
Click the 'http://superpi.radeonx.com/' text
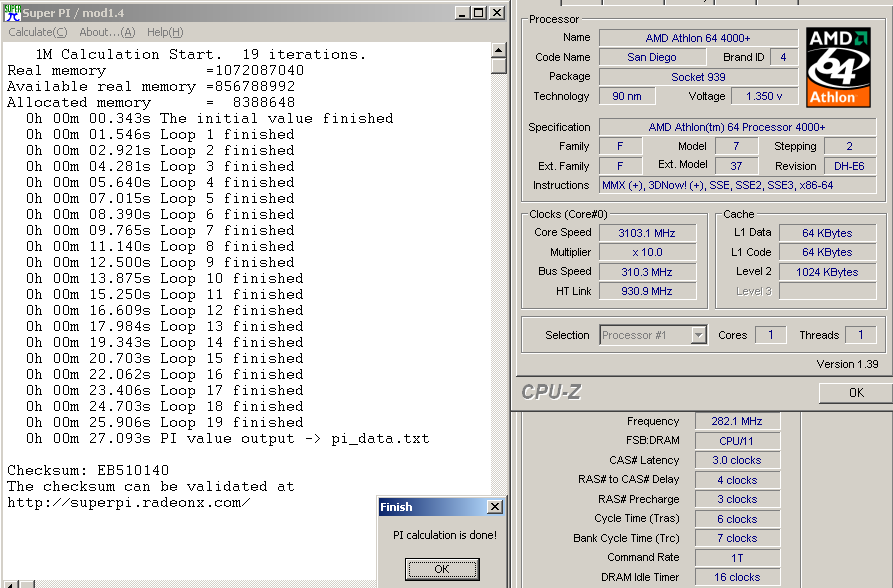129,503
